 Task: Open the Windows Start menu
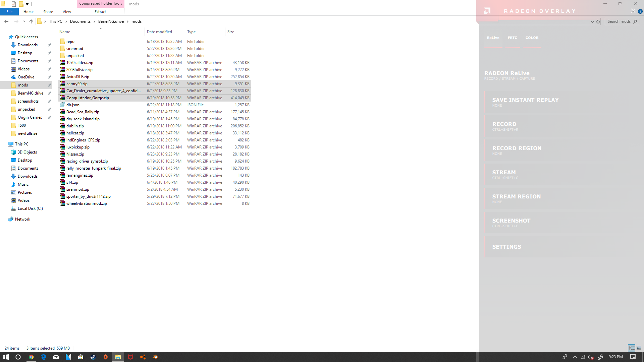tap(6, 357)
